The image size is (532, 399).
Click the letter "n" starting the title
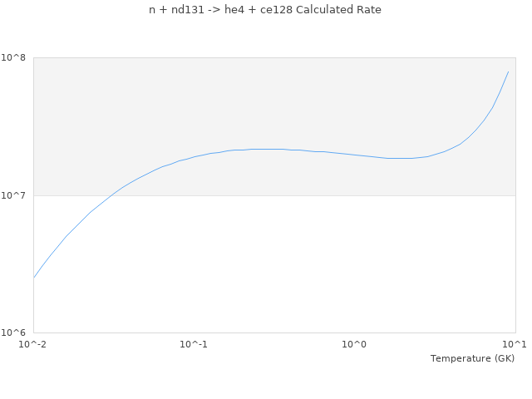click(152, 10)
